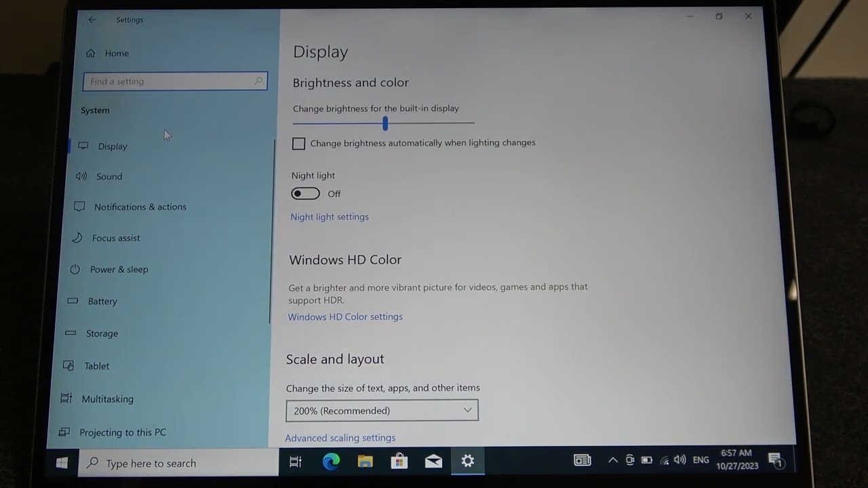
Task: Open the Wi-Fi network tray icon
Action: click(x=664, y=461)
